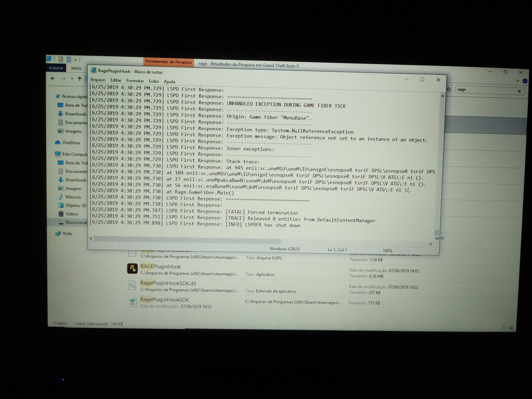Open the RAGEPluginHook application icon
The width and height of the screenshot is (532, 399).
[132, 268]
